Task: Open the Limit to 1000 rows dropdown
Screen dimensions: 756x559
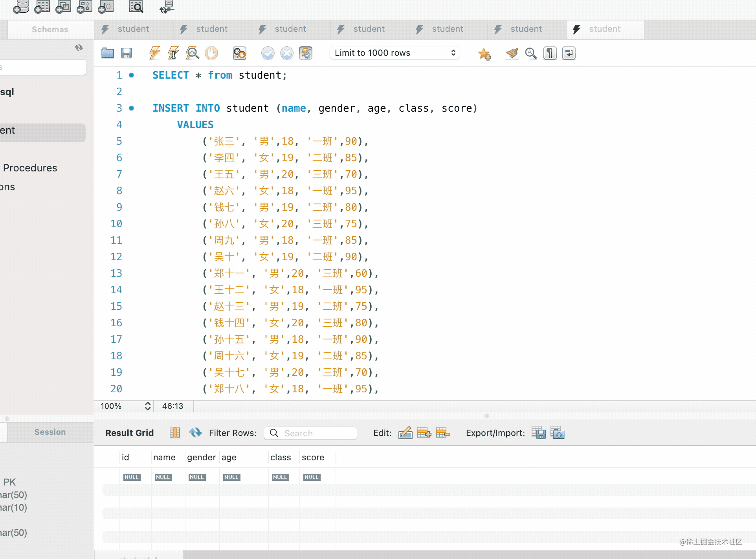Action: [395, 53]
